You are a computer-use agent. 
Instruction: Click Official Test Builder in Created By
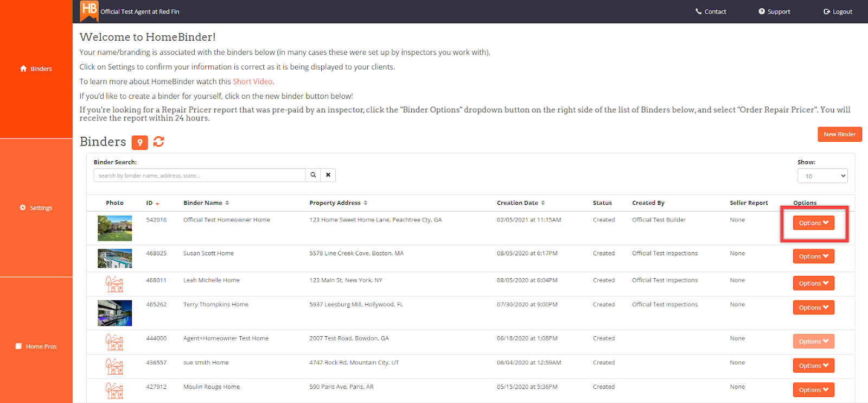[659, 220]
